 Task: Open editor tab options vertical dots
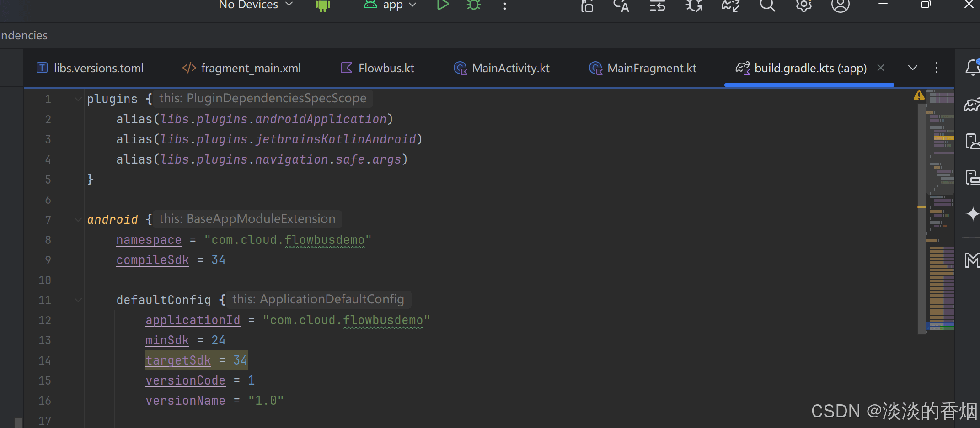click(937, 68)
